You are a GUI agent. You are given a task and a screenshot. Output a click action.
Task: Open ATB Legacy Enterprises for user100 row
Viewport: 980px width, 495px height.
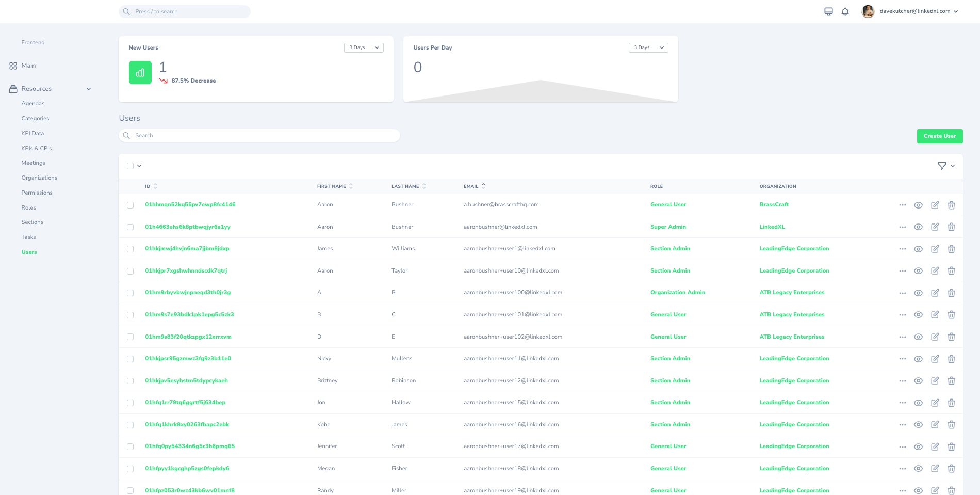point(792,293)
